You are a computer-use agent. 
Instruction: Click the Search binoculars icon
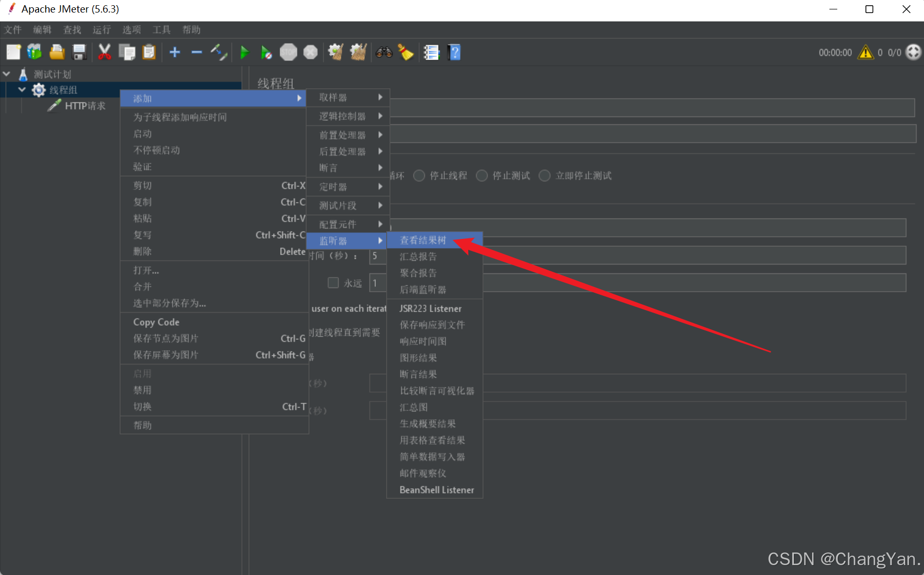click(384, 52)
